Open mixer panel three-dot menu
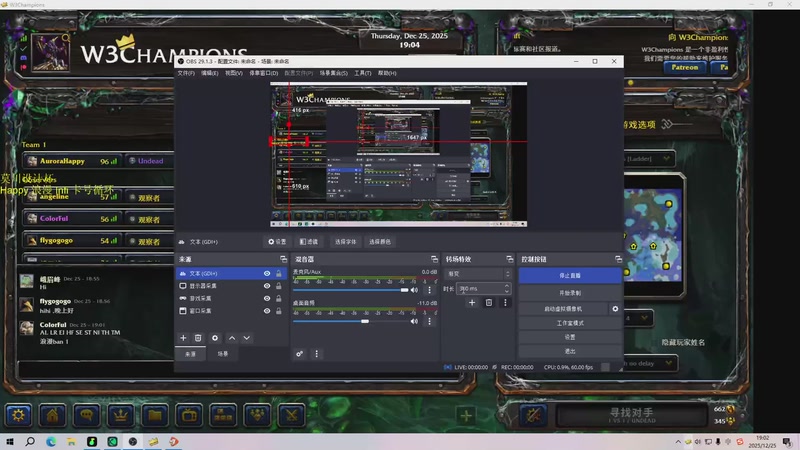The width and height of the screenshot is (800, 450). pos(316,354)
